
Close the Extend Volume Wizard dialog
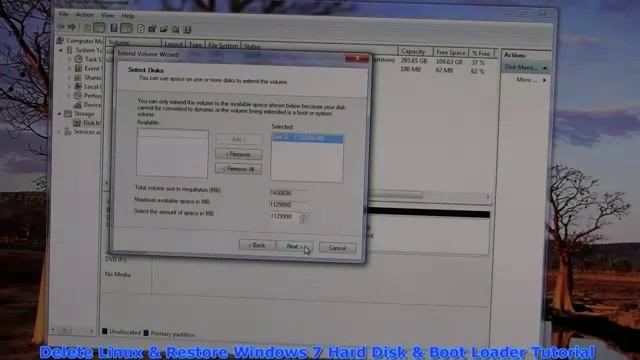tap(357, 58)
